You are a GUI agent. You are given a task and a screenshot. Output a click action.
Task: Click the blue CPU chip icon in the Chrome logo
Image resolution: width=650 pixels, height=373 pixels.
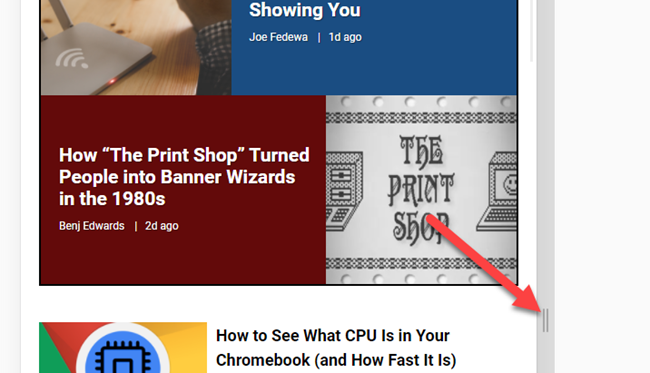click(x=123, y=357)
